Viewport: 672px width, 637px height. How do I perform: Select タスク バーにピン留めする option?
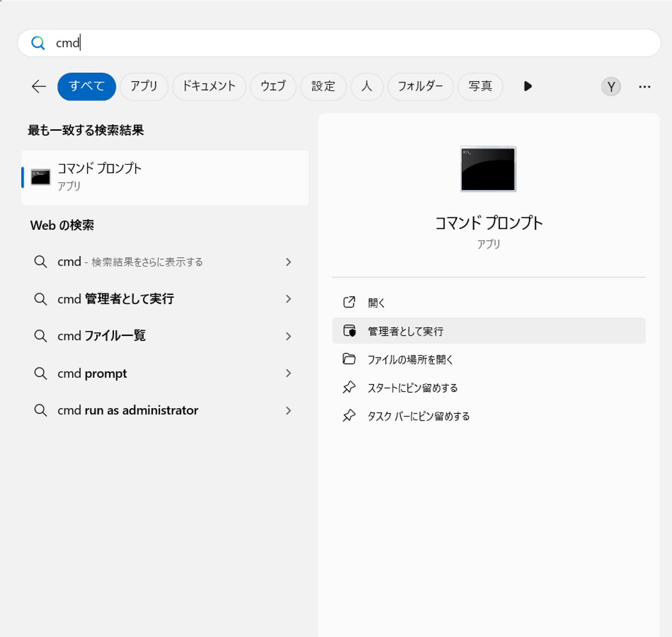pos(489,416)
